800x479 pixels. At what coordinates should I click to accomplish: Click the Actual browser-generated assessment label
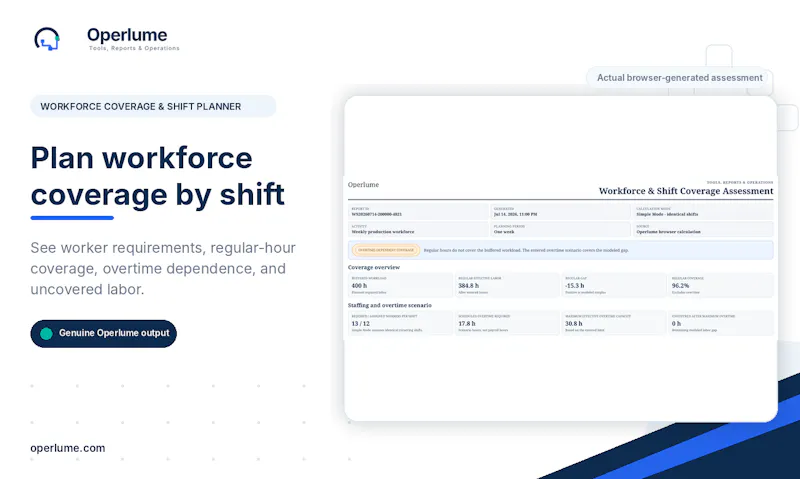(x=680, y=78)
